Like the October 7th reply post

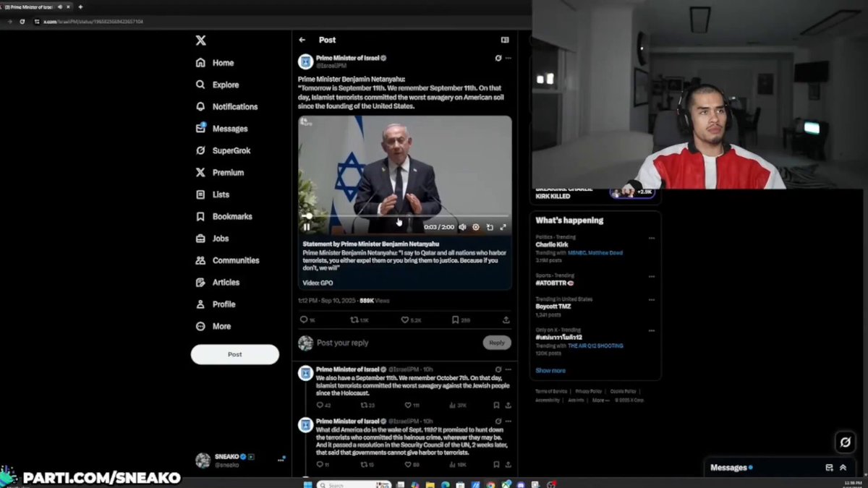pyautogui.click(x=412, y=406)
